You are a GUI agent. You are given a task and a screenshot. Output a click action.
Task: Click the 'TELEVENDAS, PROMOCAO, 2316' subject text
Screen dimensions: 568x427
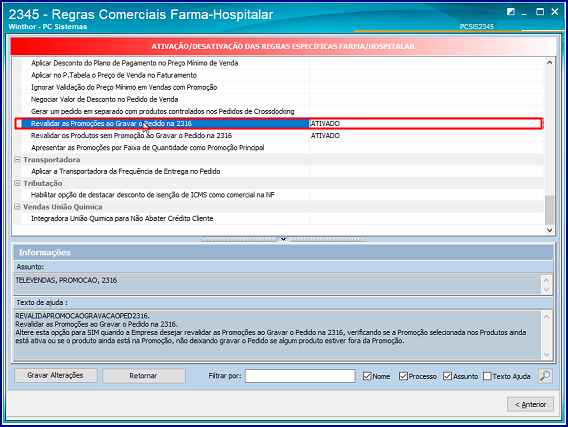[66, 280]
